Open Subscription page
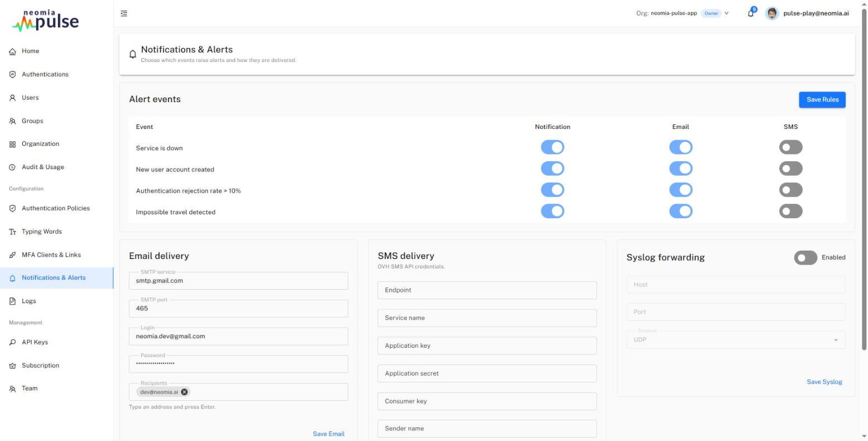This screenshot has height=441, width=868. (57, 366)
